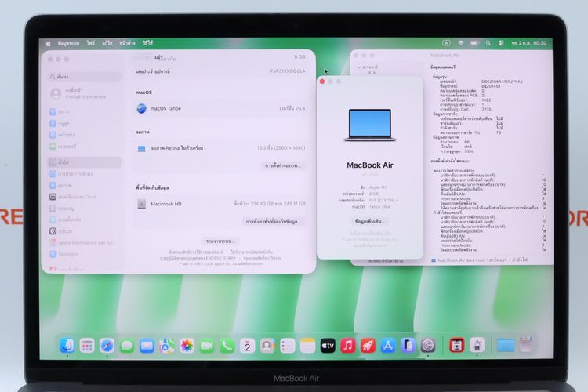The width and height of the screenshot is (588, 392).
Task: Open the Phone app in the Dock
Action: point(227,346)
